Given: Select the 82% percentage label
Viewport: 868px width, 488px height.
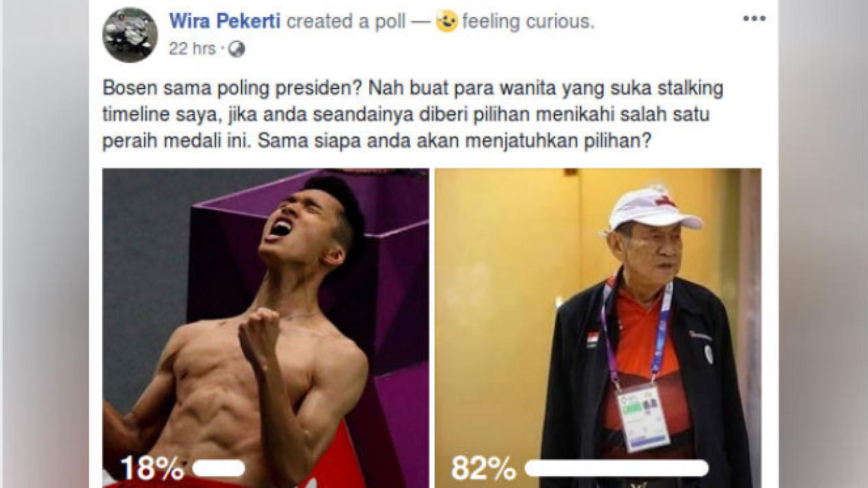Looking at the screenshot, I should (483, 468).
